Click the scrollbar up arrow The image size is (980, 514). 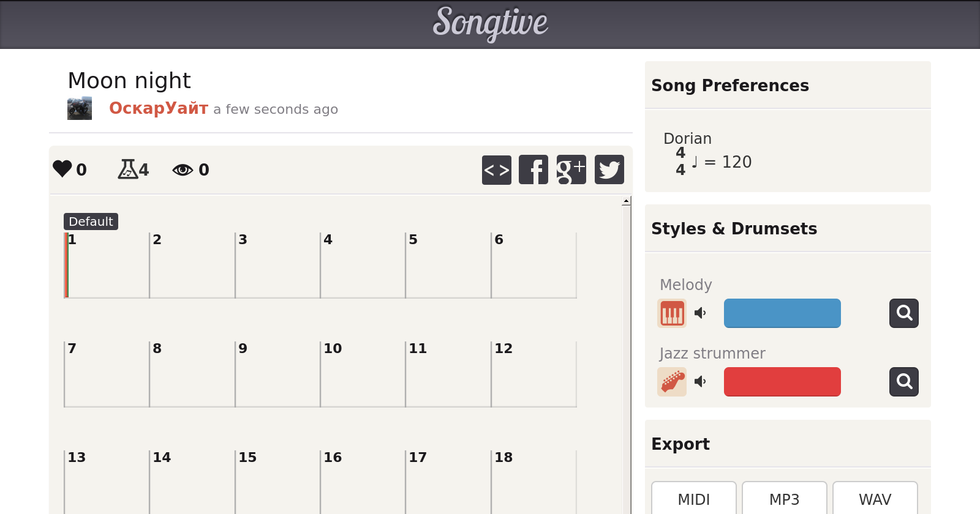tap(626, 201)
